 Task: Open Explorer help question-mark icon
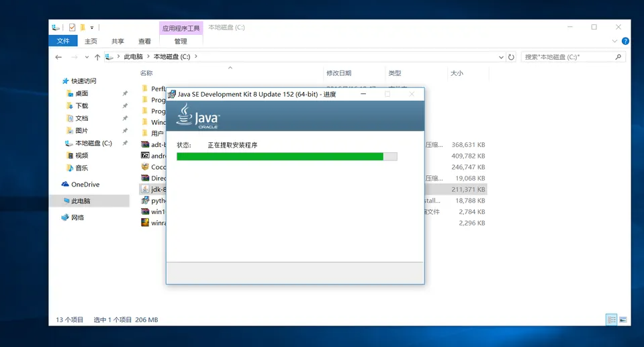point(625,41)
